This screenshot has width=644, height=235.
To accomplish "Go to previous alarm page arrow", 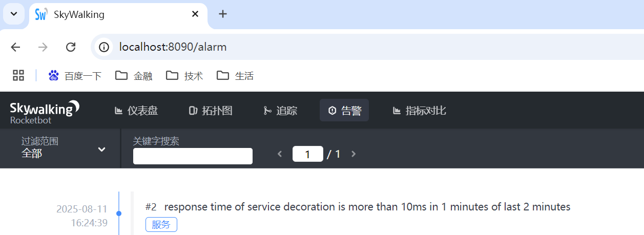I will [280, 154].
